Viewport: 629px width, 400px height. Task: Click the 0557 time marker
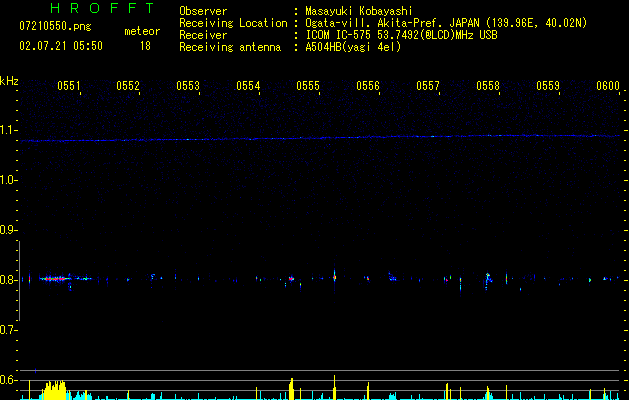coord(428,86)
